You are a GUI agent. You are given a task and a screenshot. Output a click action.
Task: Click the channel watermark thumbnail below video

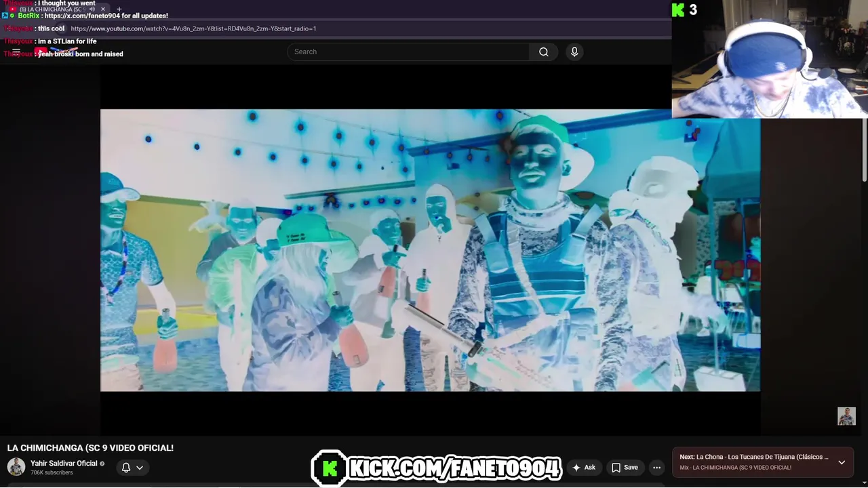tap(846, 416)
